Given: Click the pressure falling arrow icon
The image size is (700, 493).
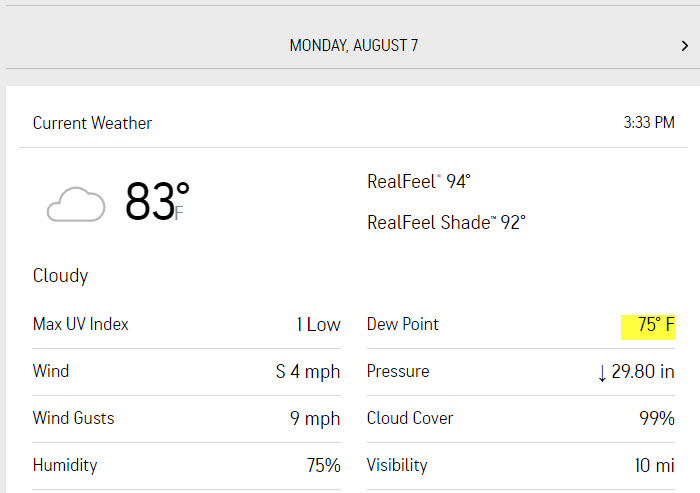Looking at the screenshot, I should click(x=602, y=373).
